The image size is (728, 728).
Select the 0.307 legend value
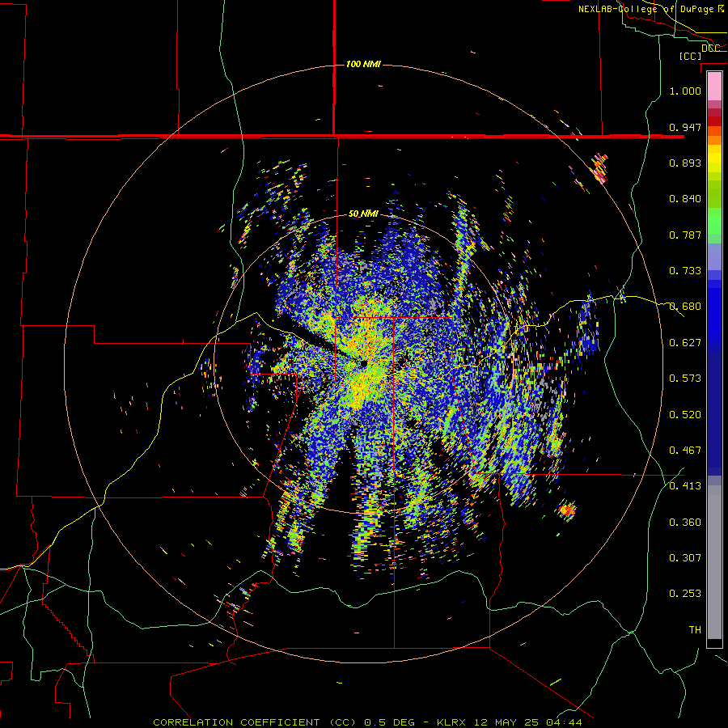[685, 558]
